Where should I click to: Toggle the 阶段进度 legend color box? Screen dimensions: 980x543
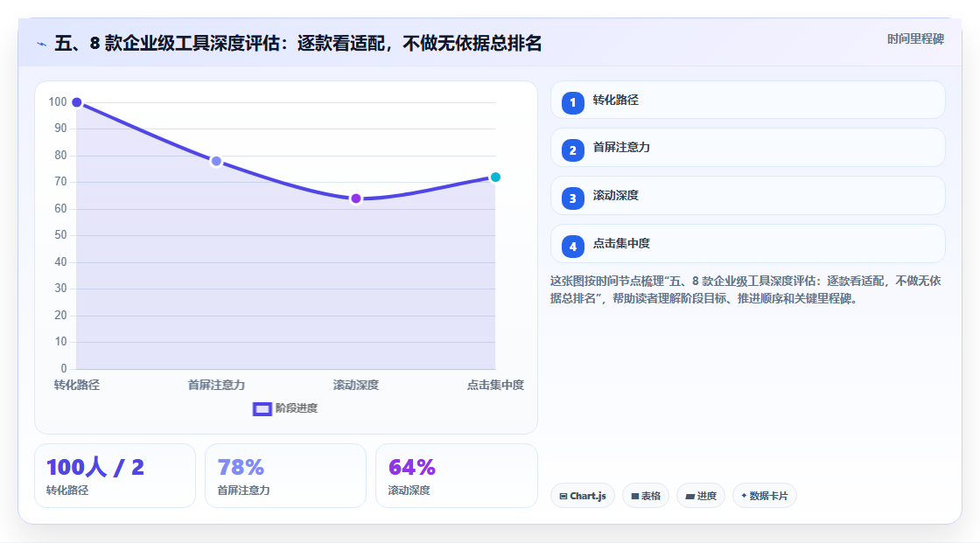click(262, 408)
